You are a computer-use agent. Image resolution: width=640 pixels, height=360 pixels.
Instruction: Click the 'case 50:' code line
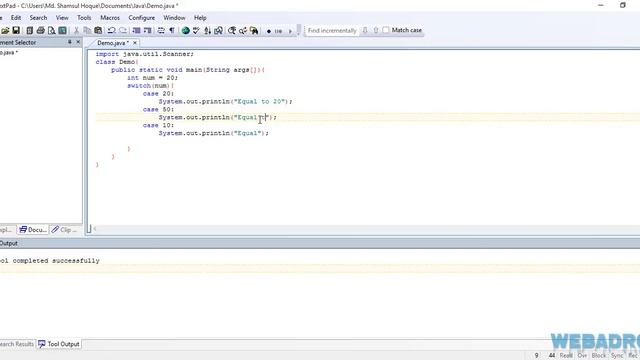click(158, 109)
